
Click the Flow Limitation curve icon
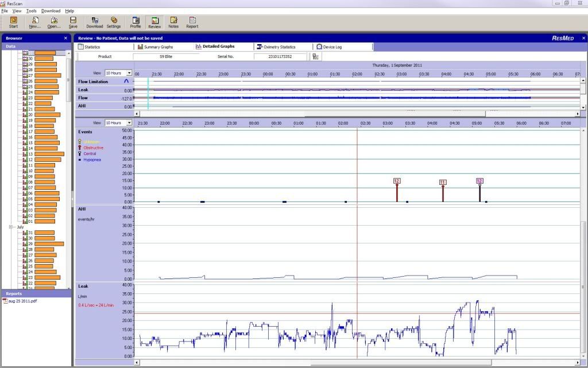[x=126, y=81]
